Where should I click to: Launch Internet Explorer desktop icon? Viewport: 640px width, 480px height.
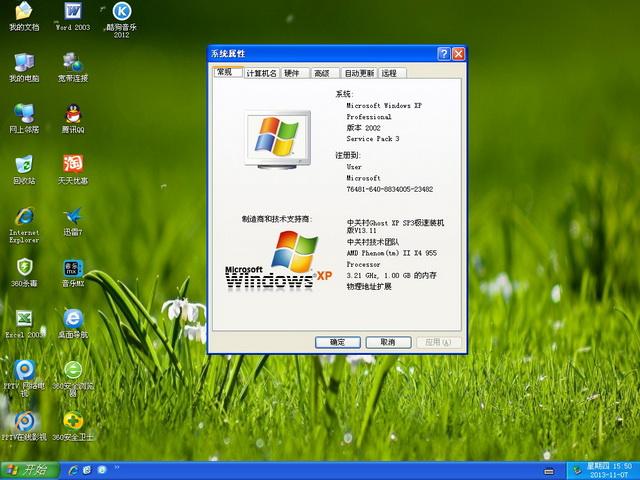point(24,225)
